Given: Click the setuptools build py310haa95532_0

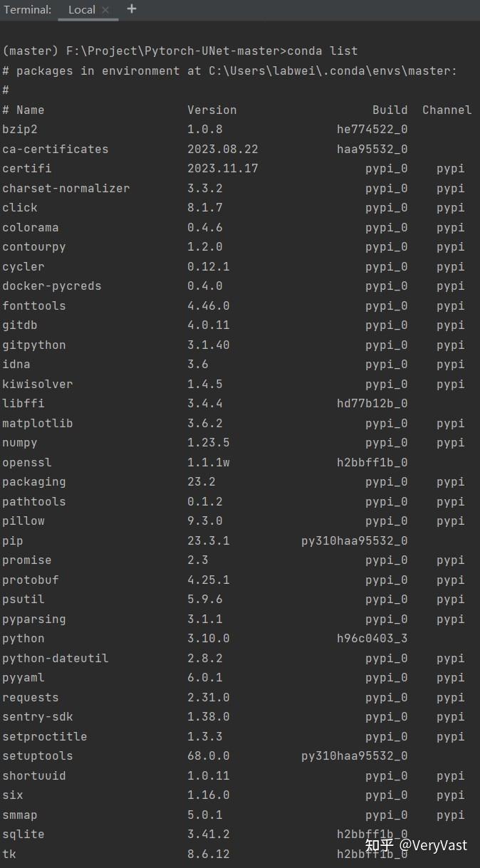Looking at the screenshot, I should point(354,755).
